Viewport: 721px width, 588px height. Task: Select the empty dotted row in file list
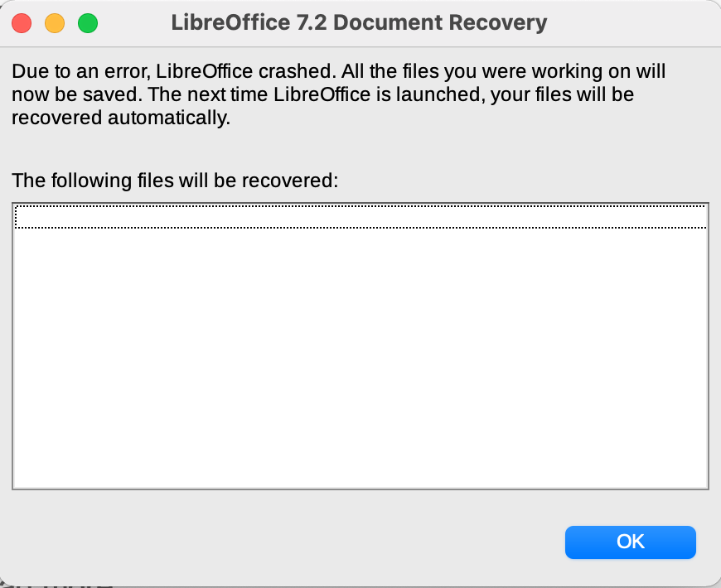point(360,216)
